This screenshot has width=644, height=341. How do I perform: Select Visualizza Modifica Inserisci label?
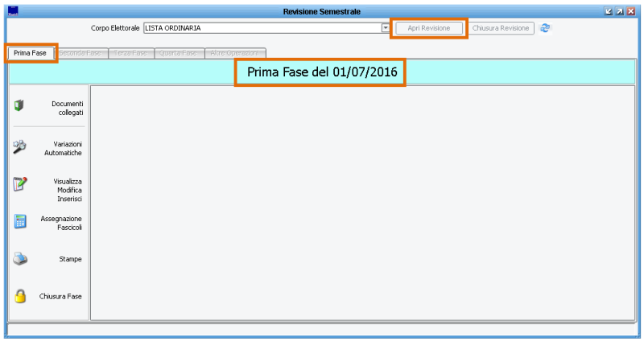pyautogui.click(x=68, y=190)
